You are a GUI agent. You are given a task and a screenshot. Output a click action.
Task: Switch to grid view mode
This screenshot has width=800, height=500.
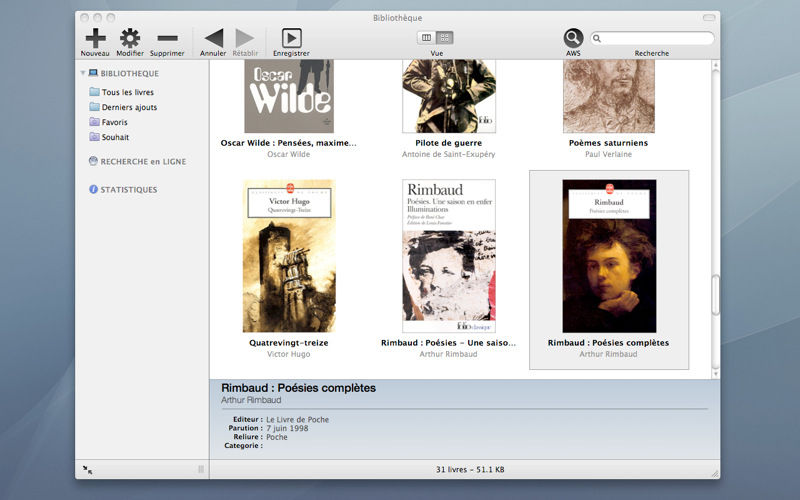tap(444, 37)
